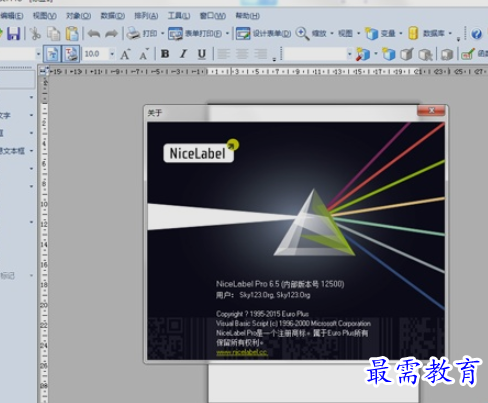Click the blue cube icon after the wizard arrow

coord(388,54)
